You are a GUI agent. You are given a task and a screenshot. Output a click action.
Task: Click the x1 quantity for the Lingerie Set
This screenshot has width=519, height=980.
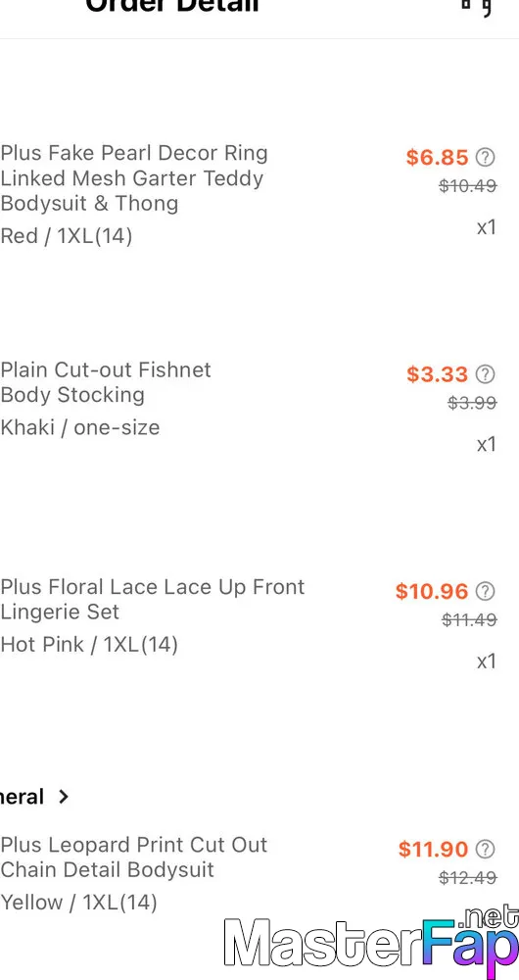coord(487,661)
